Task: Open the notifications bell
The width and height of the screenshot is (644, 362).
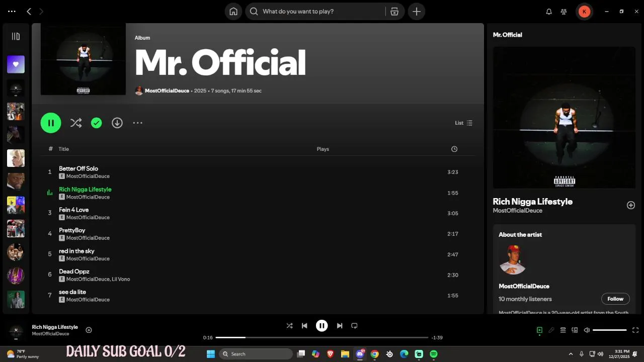Action: click(x=549, y=12)
